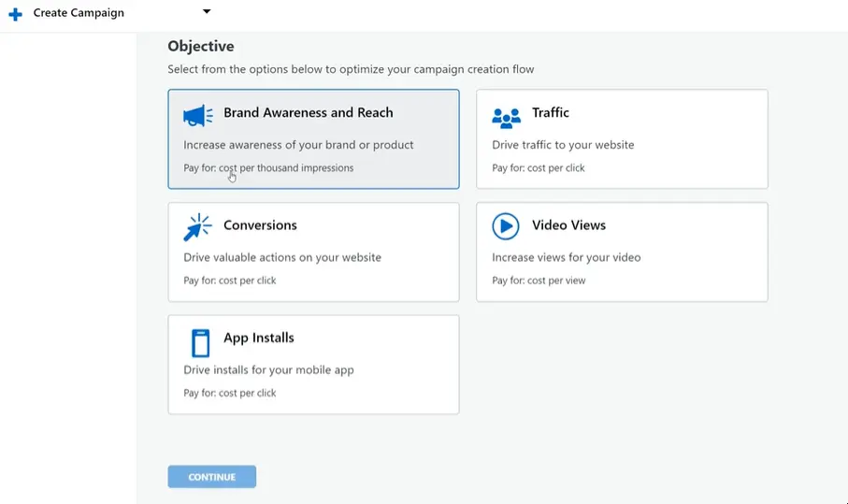Select the Traffic objective title
The width and height of the screenshot is (848, 504).
(550, 112)
